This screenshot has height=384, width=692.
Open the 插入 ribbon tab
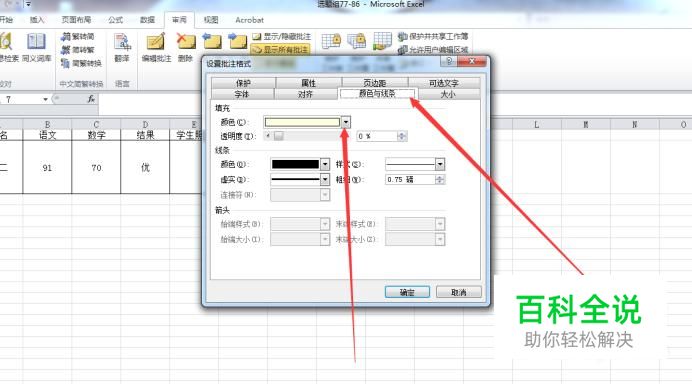click(37, 20)
